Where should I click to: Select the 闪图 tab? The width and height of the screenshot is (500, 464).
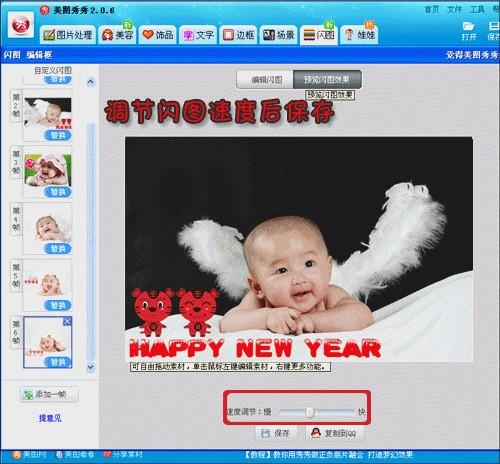[x=319, y=35]
